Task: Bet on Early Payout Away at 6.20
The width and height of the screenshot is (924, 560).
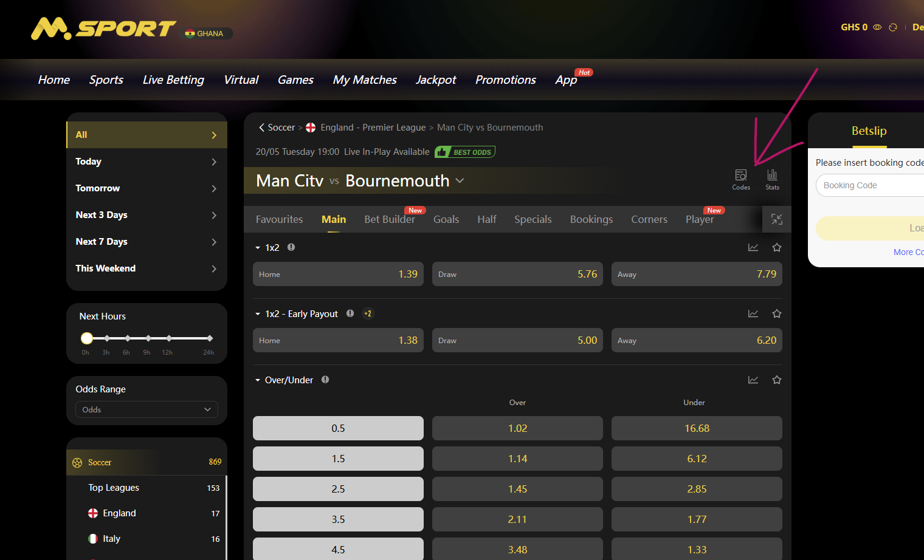Action: (x=697, y=340)
